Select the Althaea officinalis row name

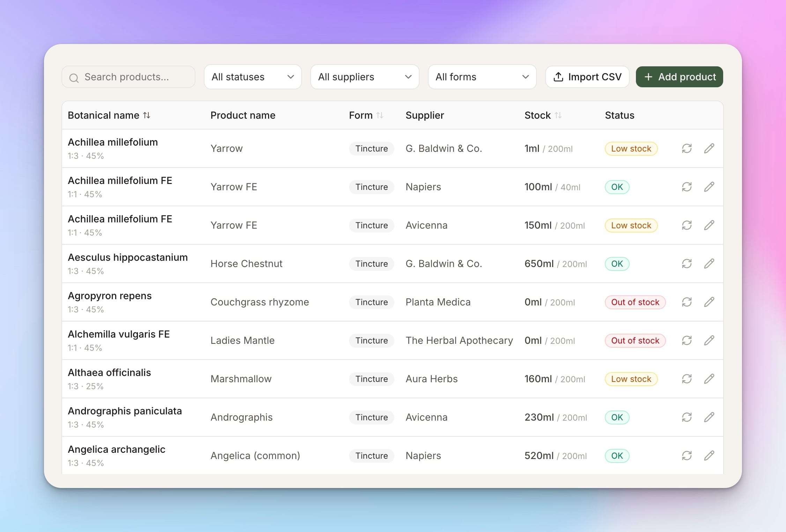(x=109, y=372)
